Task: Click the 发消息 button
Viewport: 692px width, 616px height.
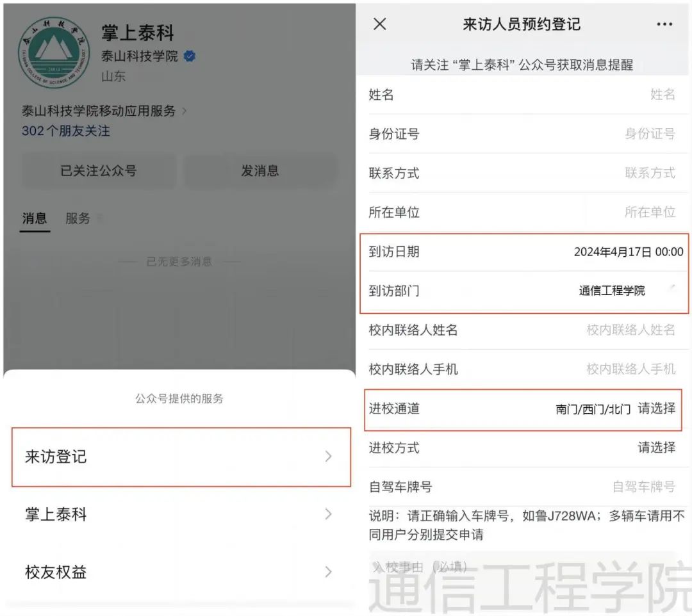Action: (260, 170)
